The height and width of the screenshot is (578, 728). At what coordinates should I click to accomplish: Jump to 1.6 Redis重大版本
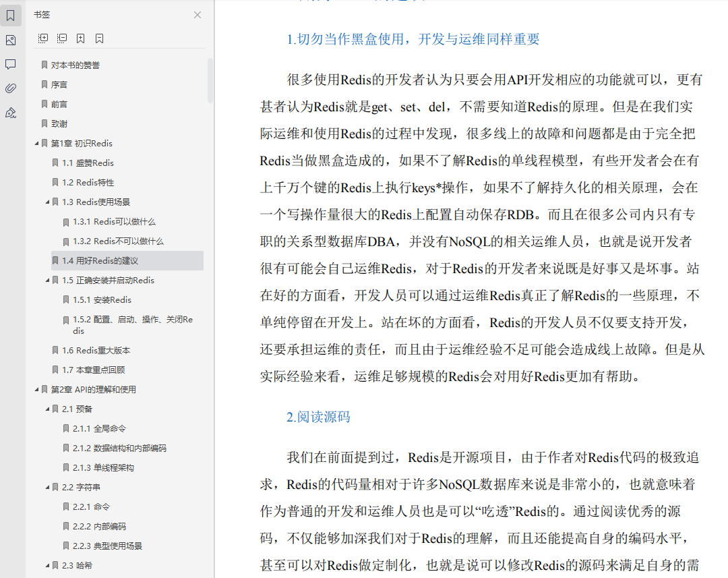[x=96, y=350]
